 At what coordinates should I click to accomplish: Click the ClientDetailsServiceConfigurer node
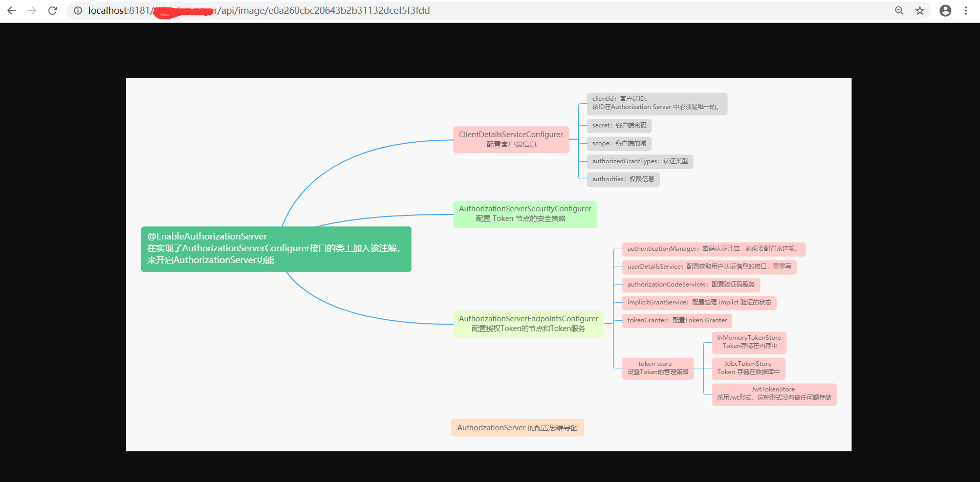(x=511, y=140)
